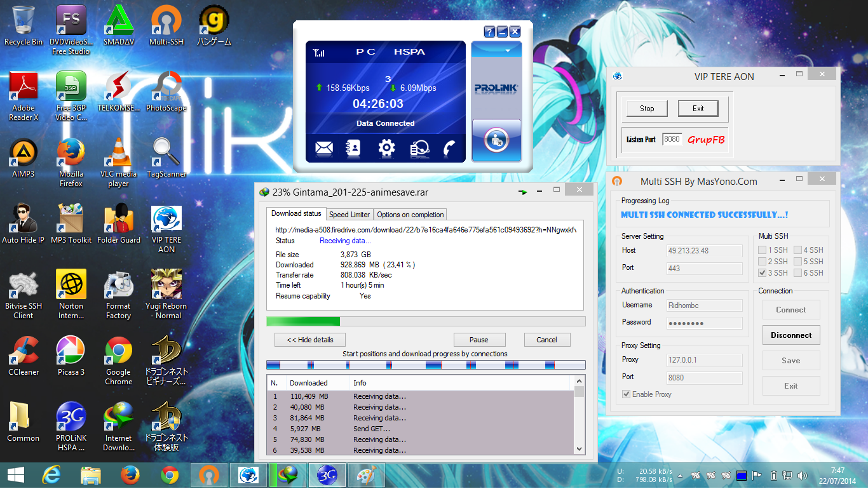Open Format Factory desktop shortcut

click(x=119, y=294)
